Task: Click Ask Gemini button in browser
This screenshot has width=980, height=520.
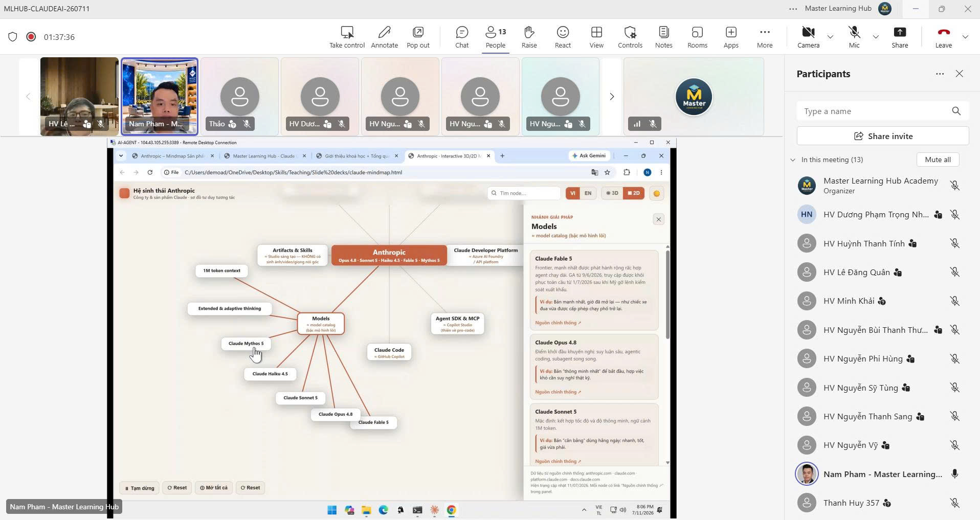Action: click(589, 156)
